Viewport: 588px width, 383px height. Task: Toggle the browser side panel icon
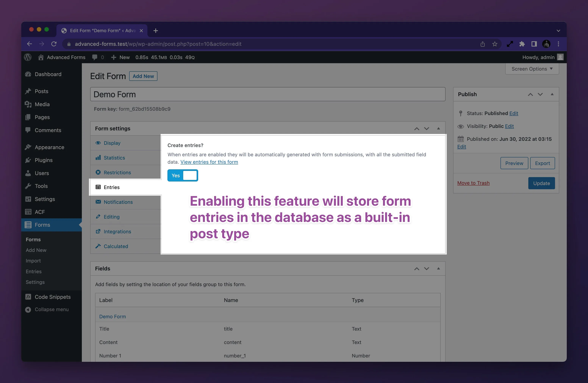[x=534, y=44]
